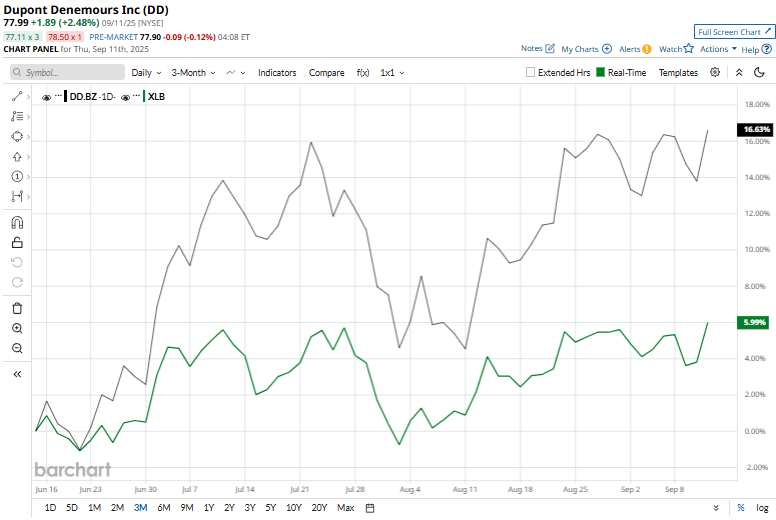Viewport: 776px width, 520px height.
Task: Select the shapes drawing tool icon
Action: click(x=17, y=137)
